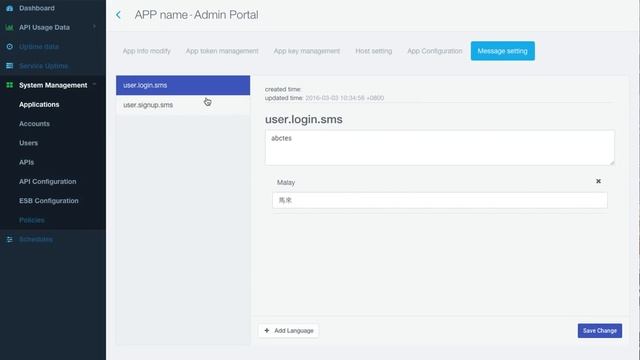Click the updated time timestamp
The image size is (640, 360).
click(344, 98)
